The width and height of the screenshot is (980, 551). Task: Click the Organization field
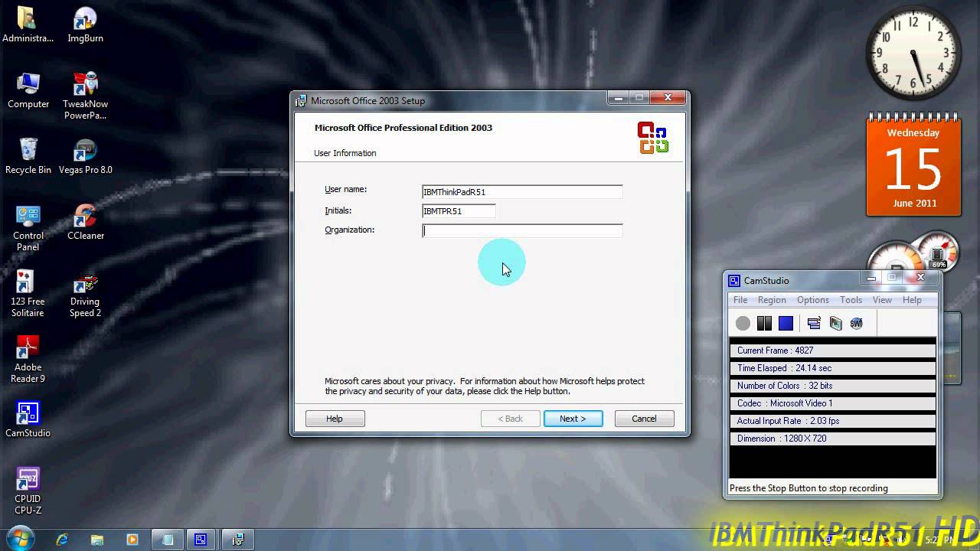pos(522,230)
